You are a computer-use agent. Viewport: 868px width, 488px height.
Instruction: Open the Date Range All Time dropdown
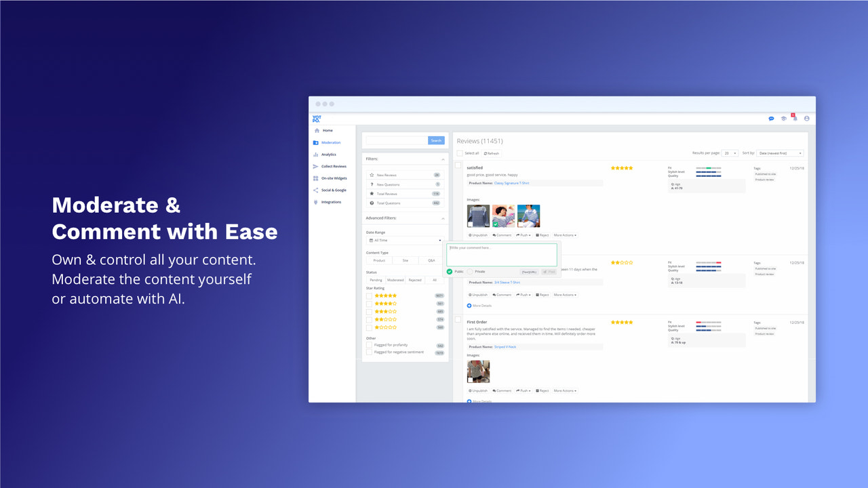(405, 240)
